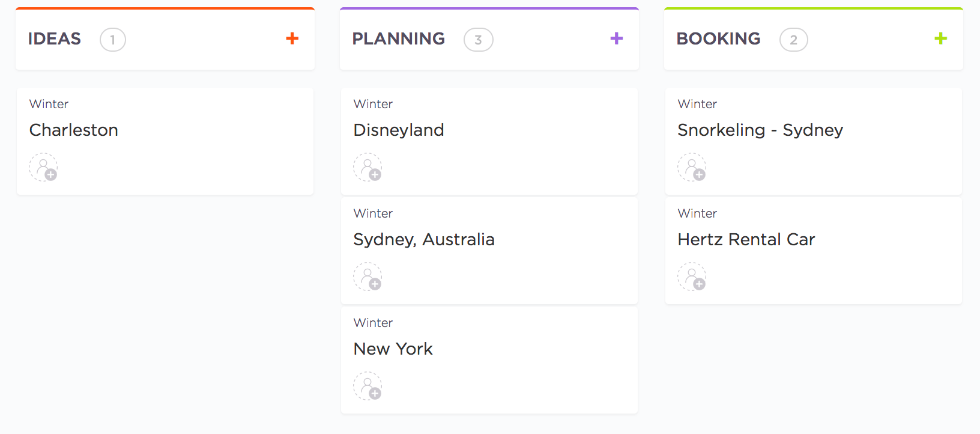Click the PLANNING column header title
This screenshot has width=980, height=434.
pyautogui.click(x=399, y=39)
